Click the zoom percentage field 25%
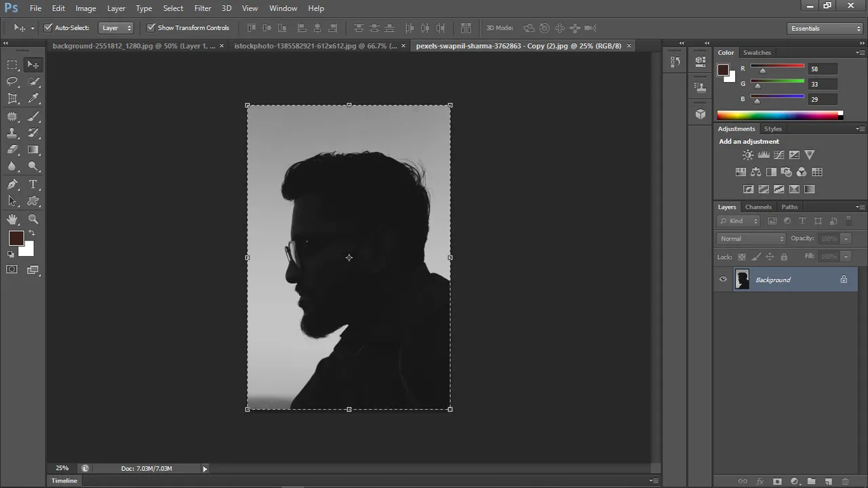 62,468
